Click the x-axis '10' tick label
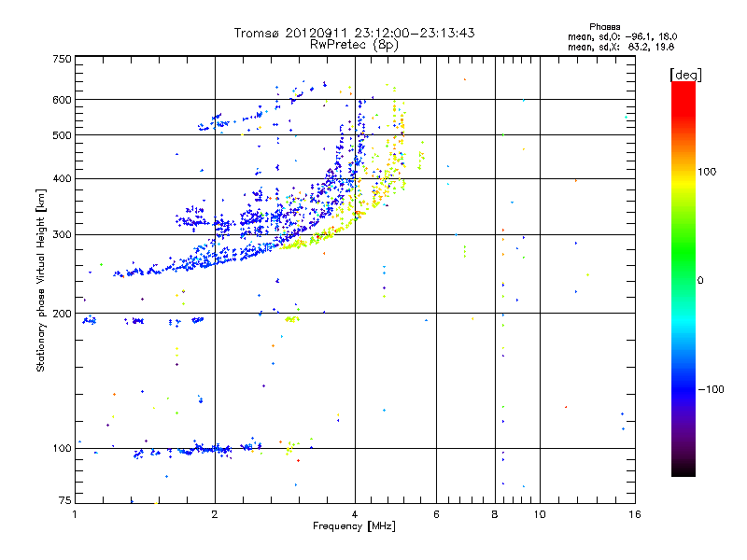 click(x=540, y=514)
